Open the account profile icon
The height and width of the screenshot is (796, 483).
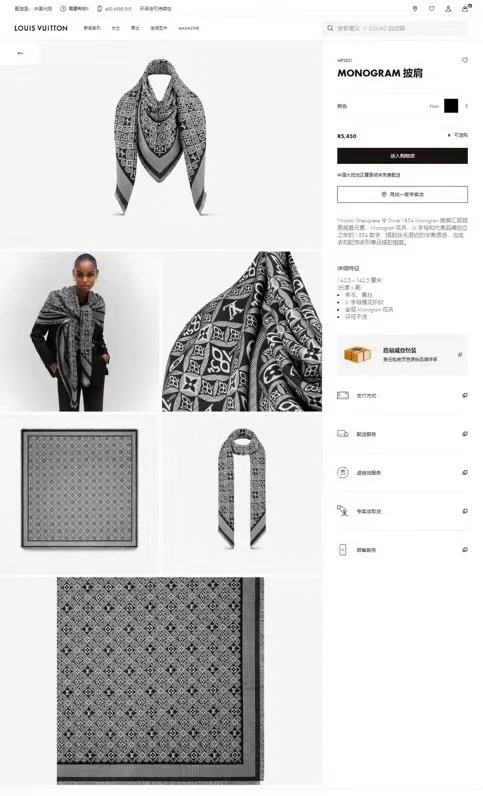(448, 9)
